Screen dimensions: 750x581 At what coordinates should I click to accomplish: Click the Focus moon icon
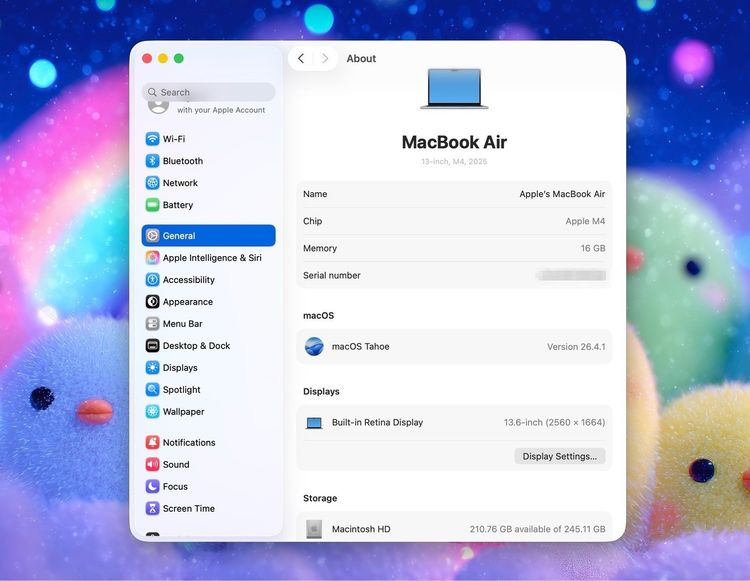point(152,486)
